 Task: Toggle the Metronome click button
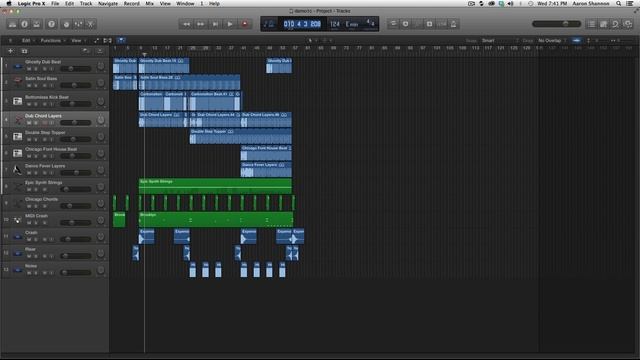coord(453,24)
